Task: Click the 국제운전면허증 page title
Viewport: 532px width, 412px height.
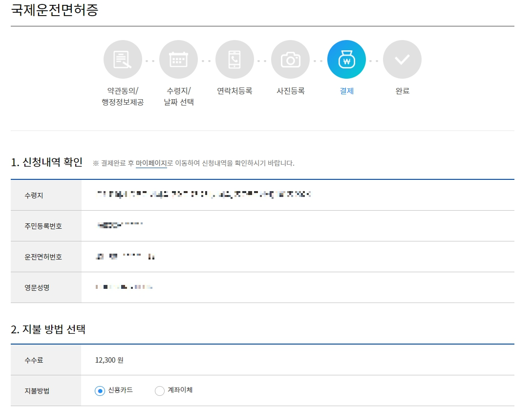Action: click(x=55, y=10)
